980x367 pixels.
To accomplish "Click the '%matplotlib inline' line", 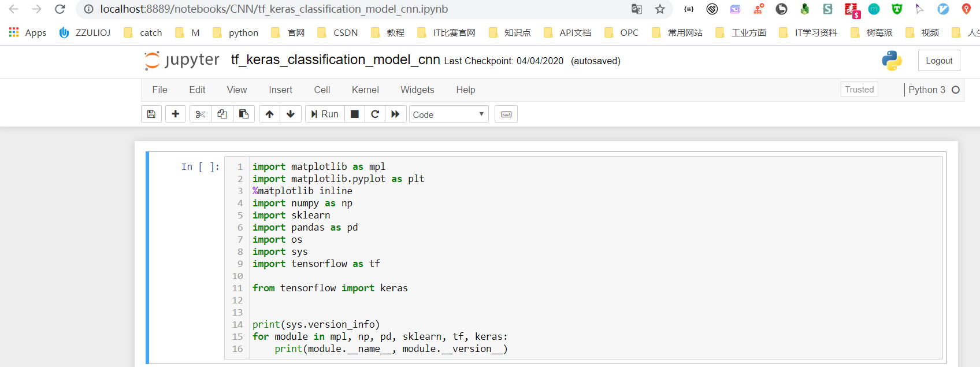I will click(x=302, y=191).
